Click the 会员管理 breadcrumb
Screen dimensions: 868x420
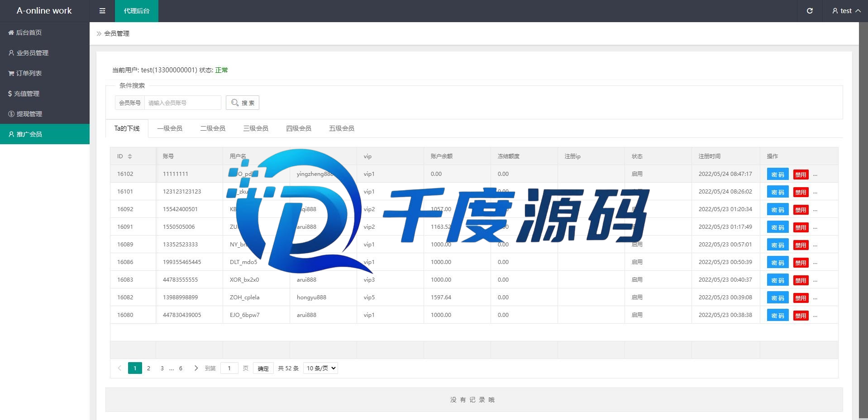coord(117,33)
